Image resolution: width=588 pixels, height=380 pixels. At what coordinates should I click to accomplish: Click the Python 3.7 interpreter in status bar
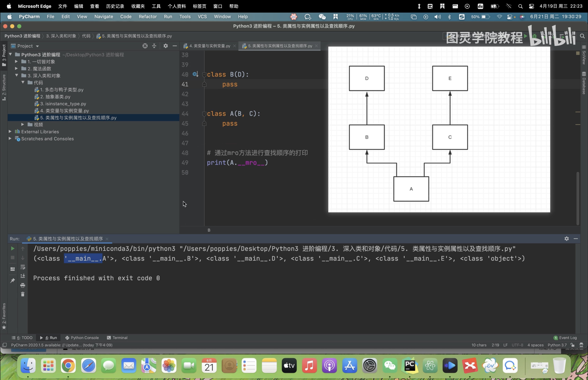(557, 345)
